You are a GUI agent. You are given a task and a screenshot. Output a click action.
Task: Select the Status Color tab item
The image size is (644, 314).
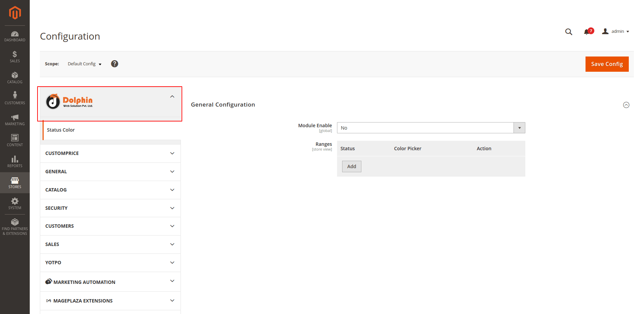coord(61,130)
